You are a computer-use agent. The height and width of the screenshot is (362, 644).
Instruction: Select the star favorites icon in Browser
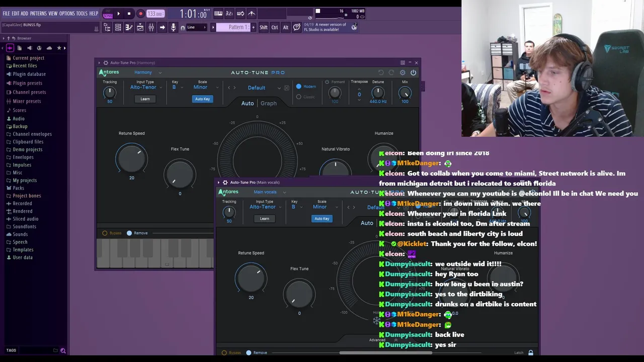point(59,48)
